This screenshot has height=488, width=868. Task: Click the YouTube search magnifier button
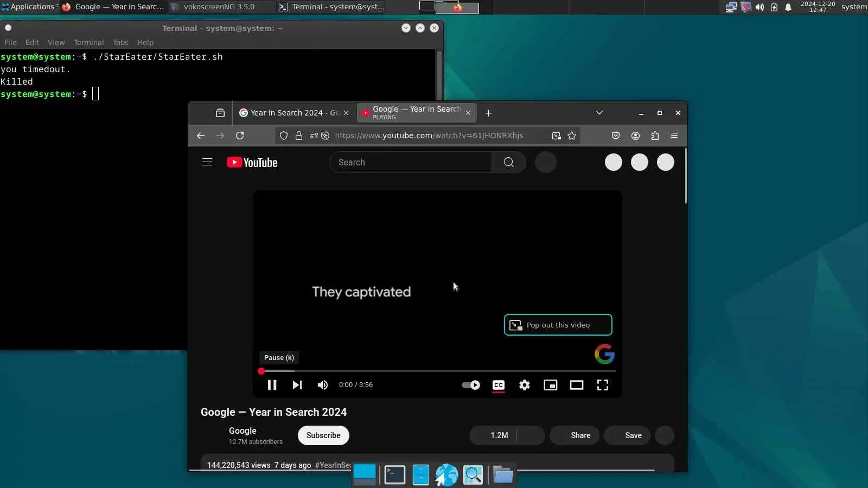509,162
